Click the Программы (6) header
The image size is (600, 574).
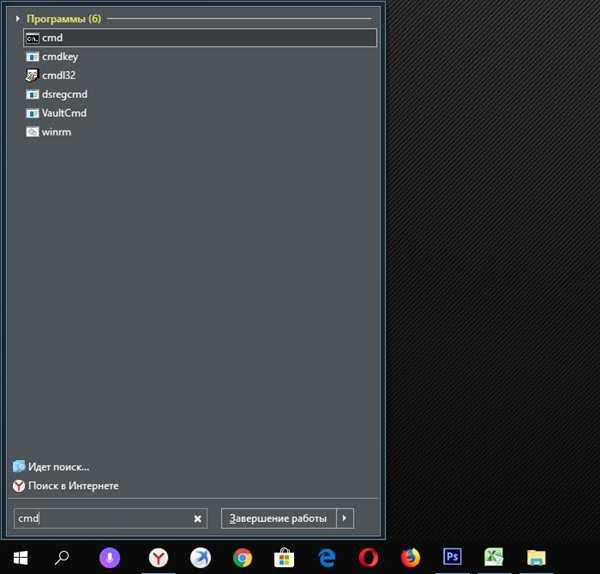click(x=64, y=18)
